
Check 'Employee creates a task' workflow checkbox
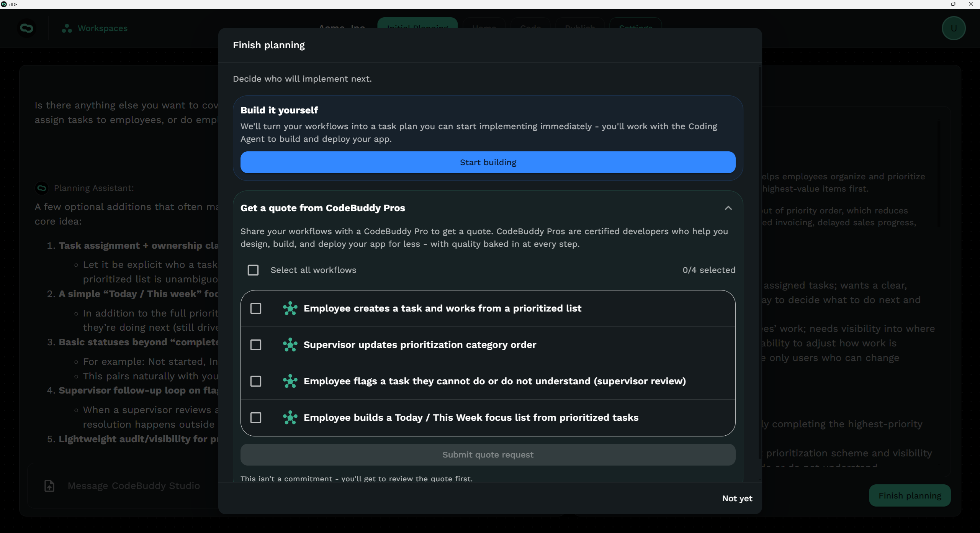click(256, 308)
